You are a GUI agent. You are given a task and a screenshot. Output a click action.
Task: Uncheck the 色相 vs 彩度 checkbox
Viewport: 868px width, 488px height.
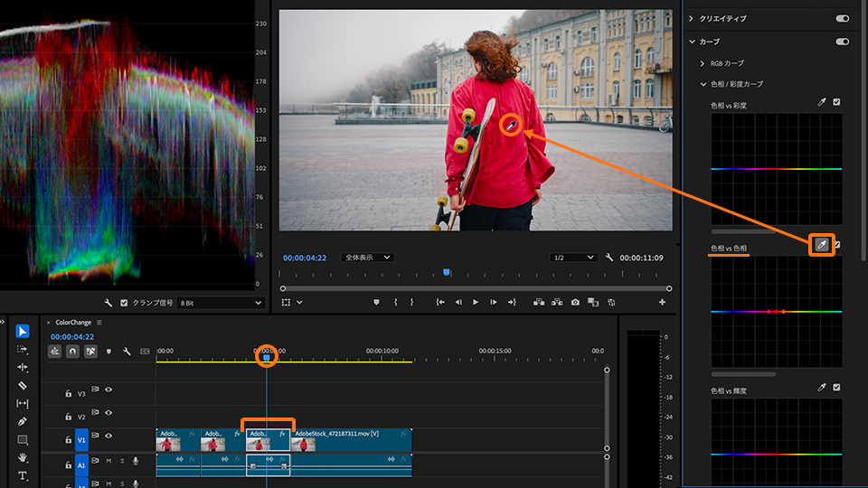pyautogui.click(x=836, y=102)
